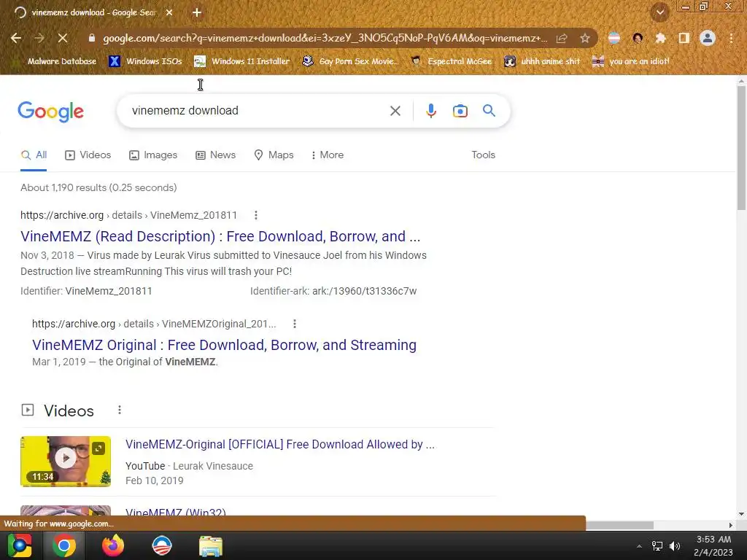This screenshot has width=747, height=560.
Task: Open the tab search chevron button
Action: (659, 13)
